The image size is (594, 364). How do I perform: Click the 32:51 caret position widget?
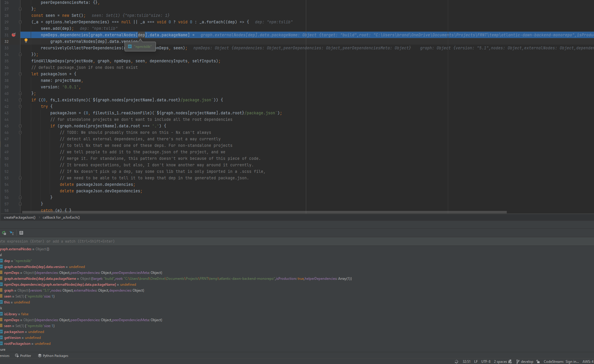466,361
